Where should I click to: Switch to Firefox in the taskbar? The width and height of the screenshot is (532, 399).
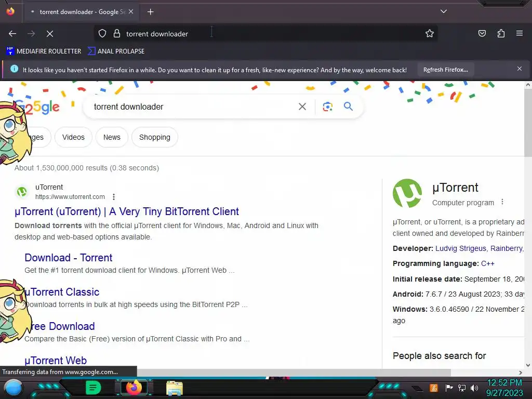134,388
